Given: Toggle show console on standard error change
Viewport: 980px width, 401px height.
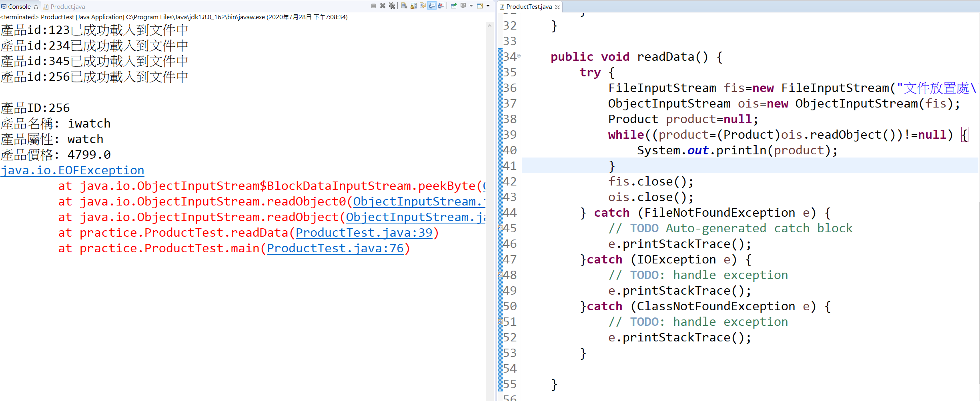Looking at the screenshot, I should pyautogui.click(x=441, y=6).
